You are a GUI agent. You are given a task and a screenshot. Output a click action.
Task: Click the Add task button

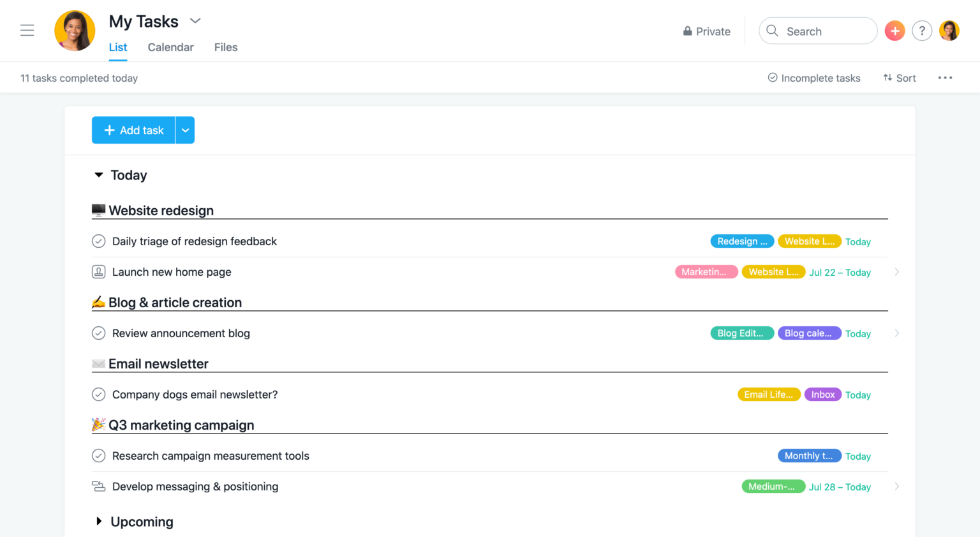point(133,130)
